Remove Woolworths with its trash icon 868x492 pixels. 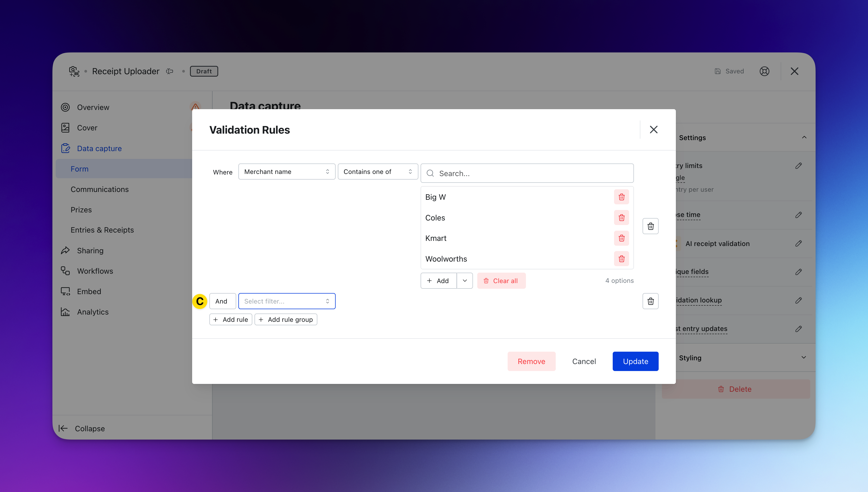[x=621, y=259]
